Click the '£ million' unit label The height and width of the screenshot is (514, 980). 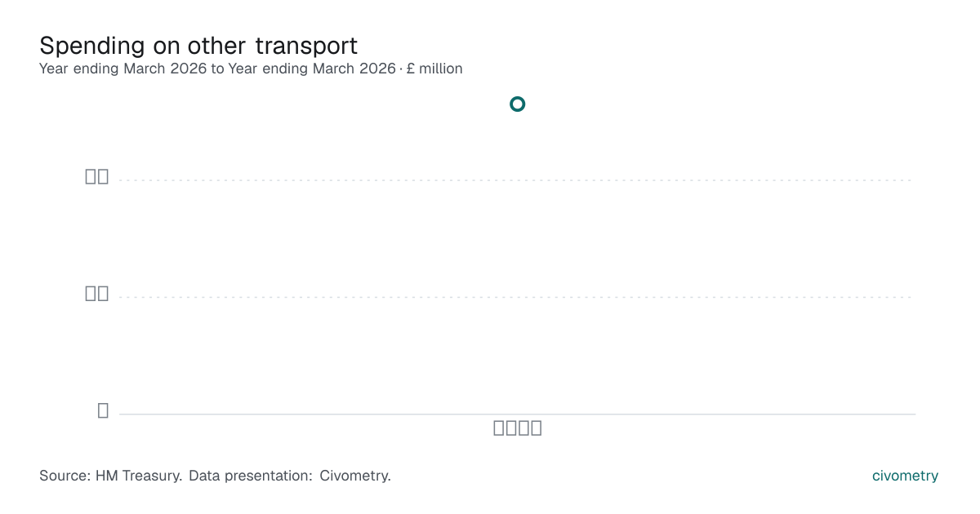(x=434, y=69)
